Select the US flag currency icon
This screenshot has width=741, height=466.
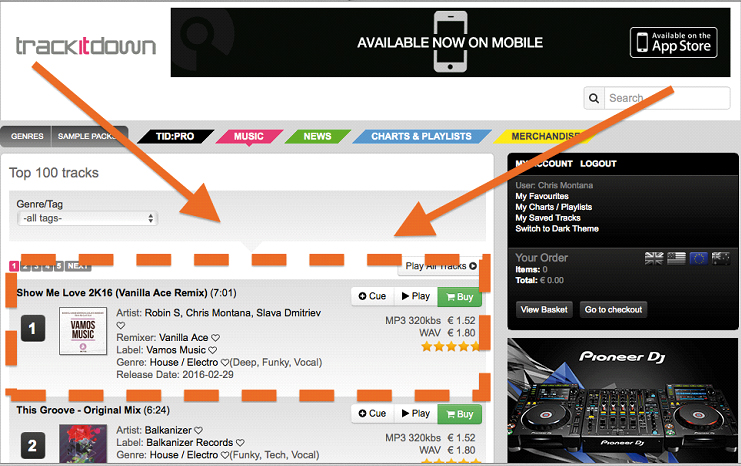pos(676,259)
